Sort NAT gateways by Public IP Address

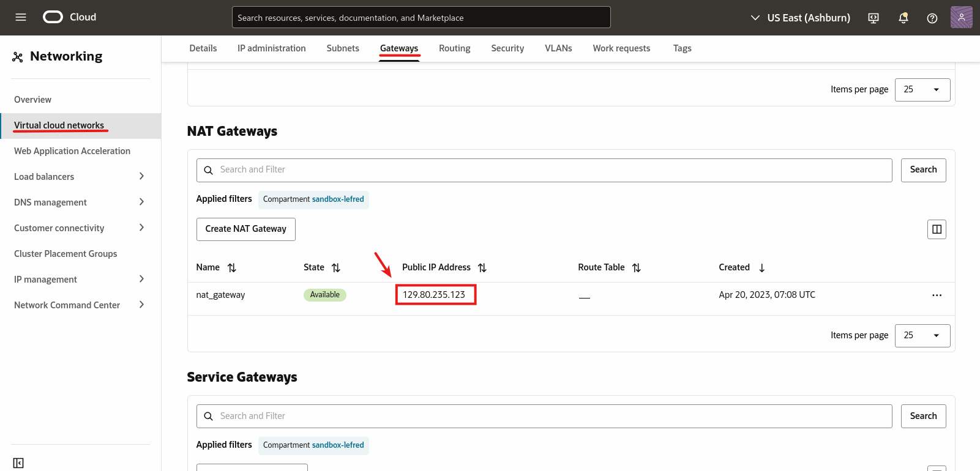[482, 268]
